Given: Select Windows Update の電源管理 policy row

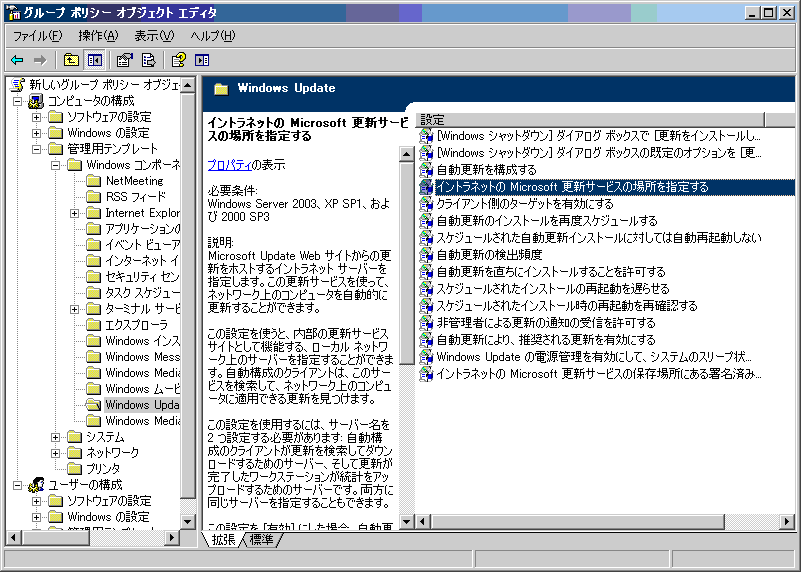Looking at the screenshot, I should pos(594,357).
